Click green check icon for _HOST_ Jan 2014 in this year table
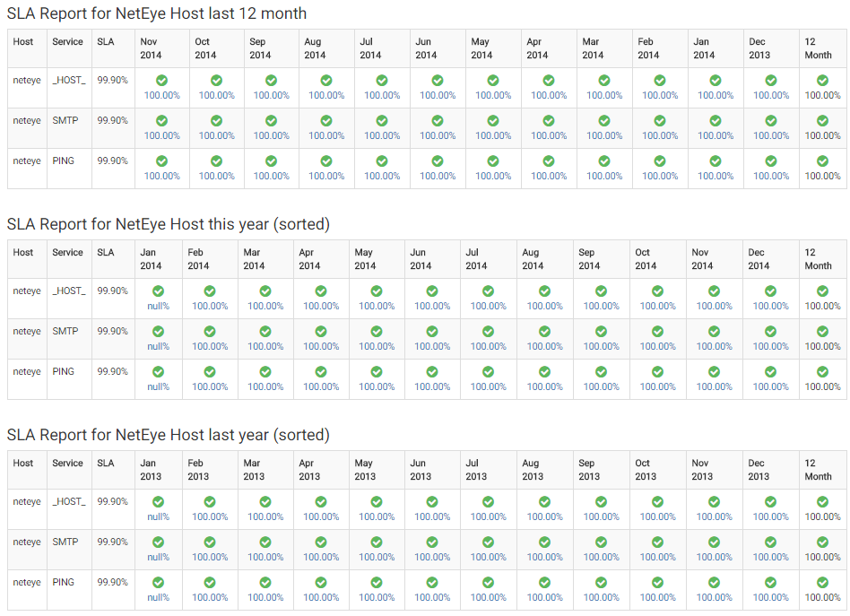Image resolution: width=850 pixels, height=616 pixels. [158, 291]
